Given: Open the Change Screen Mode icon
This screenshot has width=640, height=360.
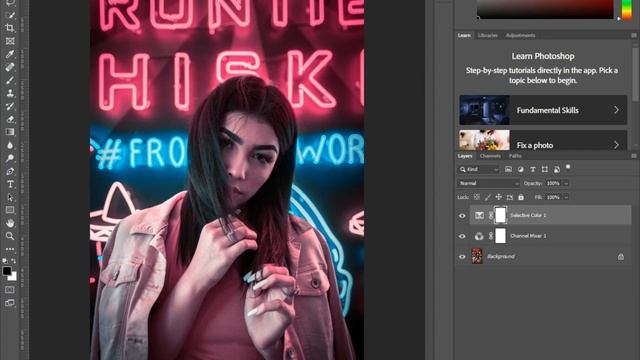Looking at the screenshot, I should tap(10, 303).
